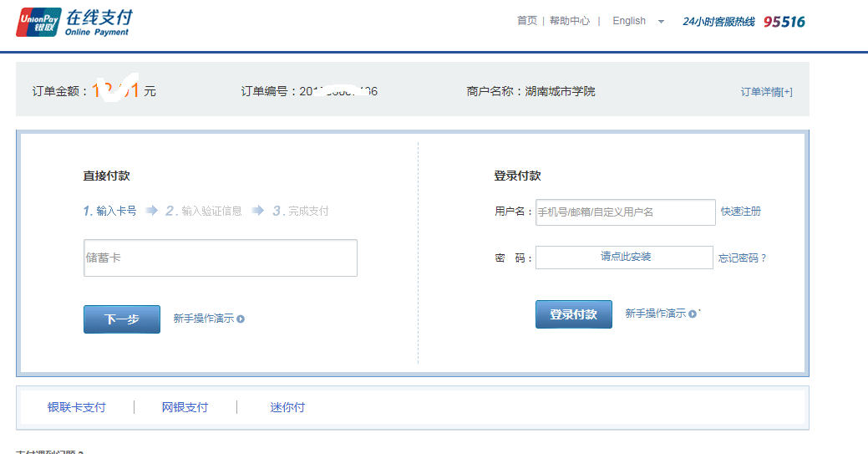
Task: Click step 1 输入卡号 indicator
Action: (110, 211)
